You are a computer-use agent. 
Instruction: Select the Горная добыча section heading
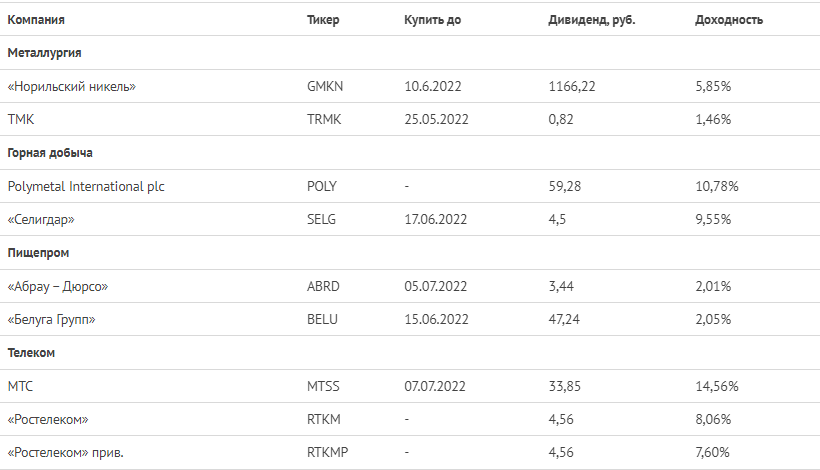click(50, 153)
